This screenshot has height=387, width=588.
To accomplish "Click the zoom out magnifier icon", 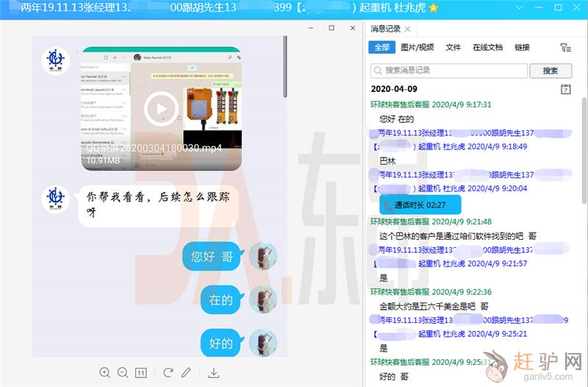I will pos(123,373).
